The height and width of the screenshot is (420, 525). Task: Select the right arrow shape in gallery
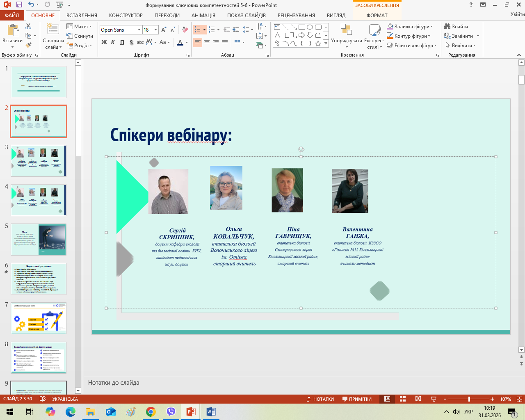click(302, 35)
